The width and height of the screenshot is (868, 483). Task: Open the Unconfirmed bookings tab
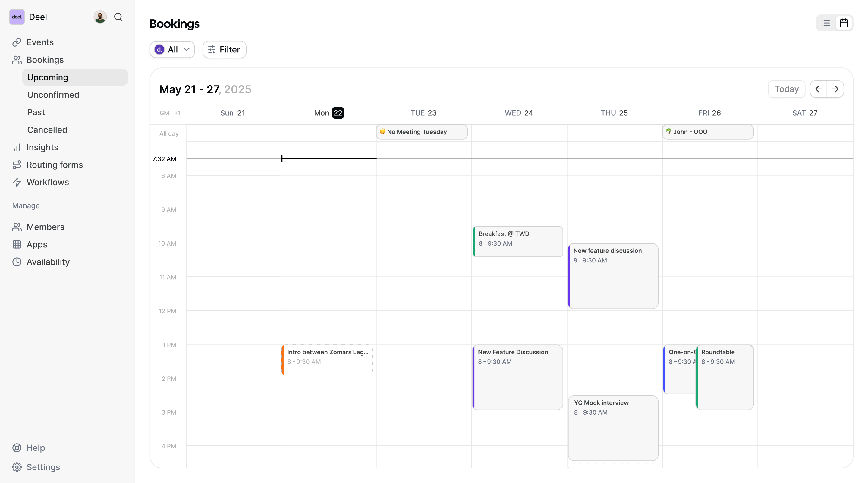[53, 95]
